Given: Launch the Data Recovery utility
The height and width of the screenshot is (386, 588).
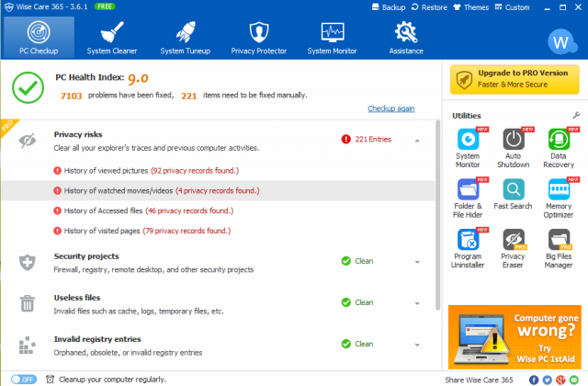Looking at the screenshot, I should pyautogui.click(x=559, y=148).
